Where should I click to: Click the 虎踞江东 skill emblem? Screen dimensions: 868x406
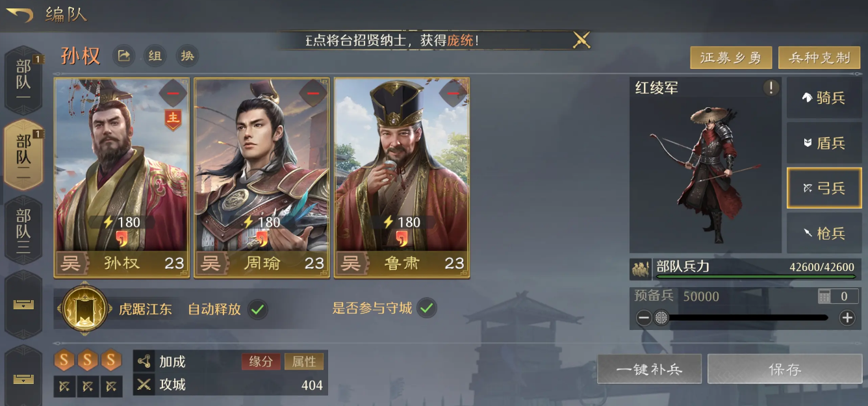tap(84, 309)
